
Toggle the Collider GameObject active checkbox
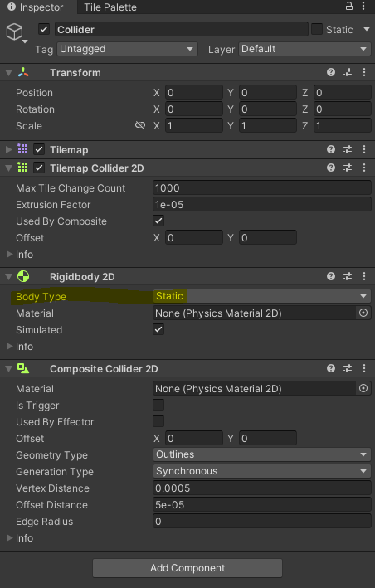[44, 29]
